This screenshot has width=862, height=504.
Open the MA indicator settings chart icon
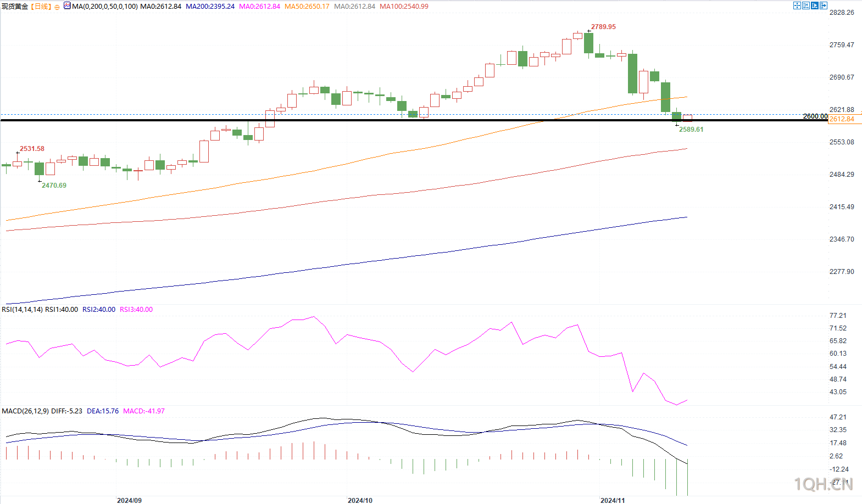67,5
